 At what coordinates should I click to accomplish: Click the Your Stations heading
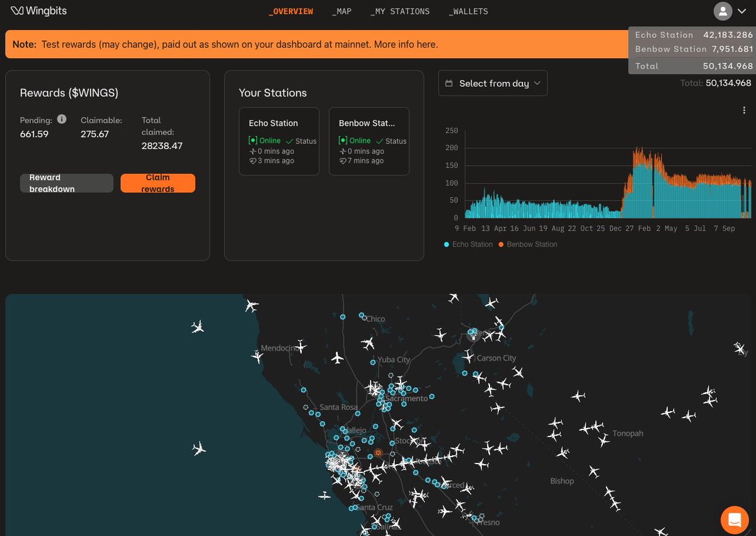pos(273,93)
